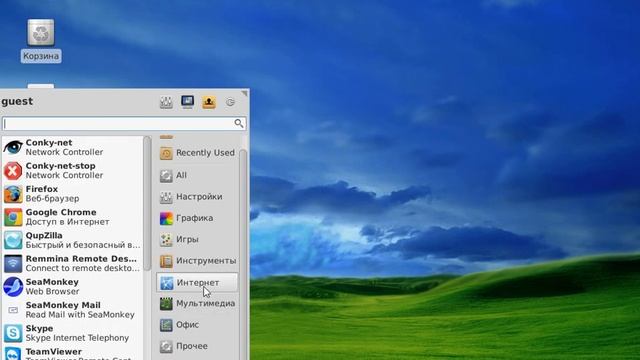Open the Remmina Remote Desktop icon

(x=13, y=264)
